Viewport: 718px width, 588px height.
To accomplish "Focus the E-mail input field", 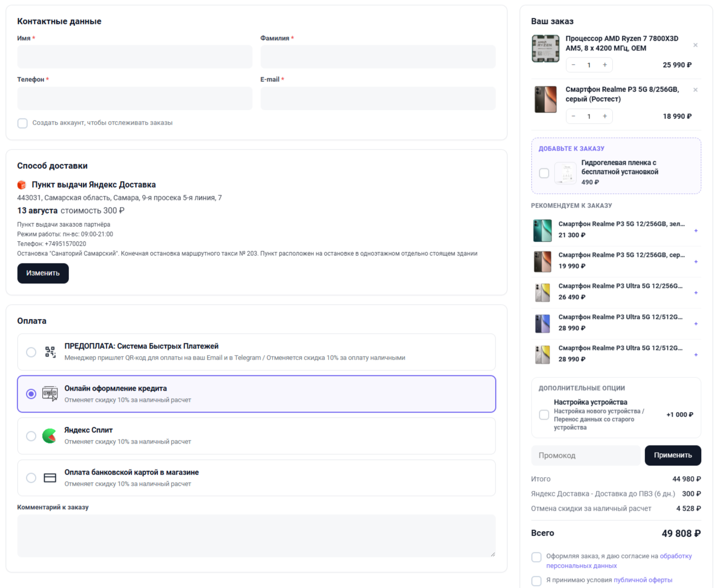I will click(x=378, y=98).
